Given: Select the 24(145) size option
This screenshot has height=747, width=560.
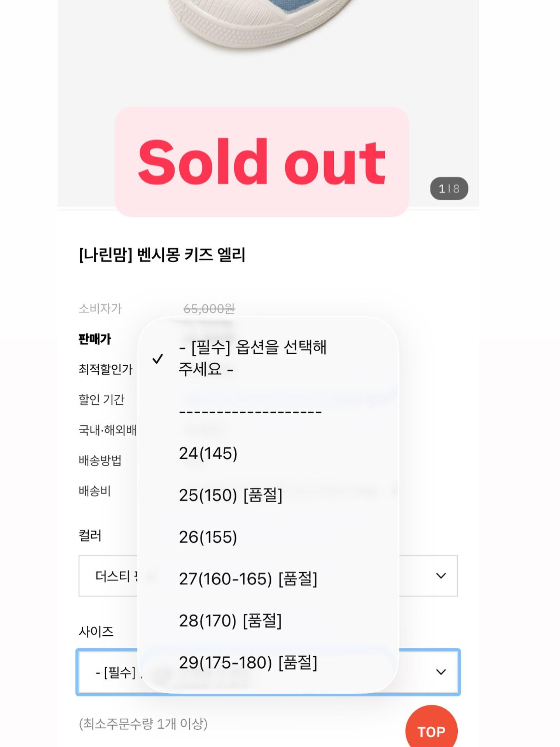Looking at the screenshot, I should 208,453.
